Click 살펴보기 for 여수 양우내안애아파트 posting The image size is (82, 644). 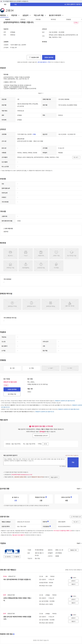(73, 581)
